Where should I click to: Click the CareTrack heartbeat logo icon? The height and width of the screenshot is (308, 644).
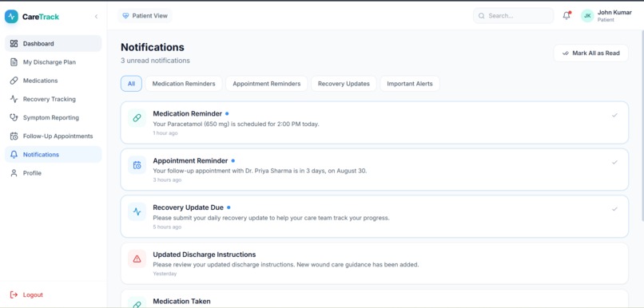[x=11, y=17]
